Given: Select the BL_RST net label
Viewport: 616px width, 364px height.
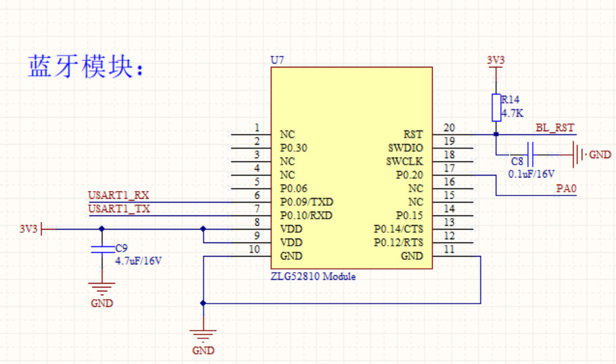Looking at the screenshot, I should [x=555, y=127].
